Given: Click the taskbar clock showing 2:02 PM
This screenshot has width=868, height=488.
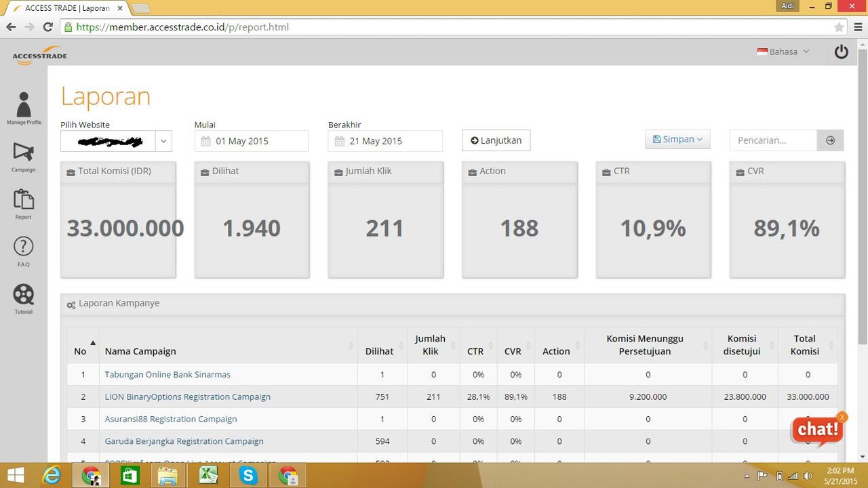Looking at the screenshot, I should click(840, 475).
